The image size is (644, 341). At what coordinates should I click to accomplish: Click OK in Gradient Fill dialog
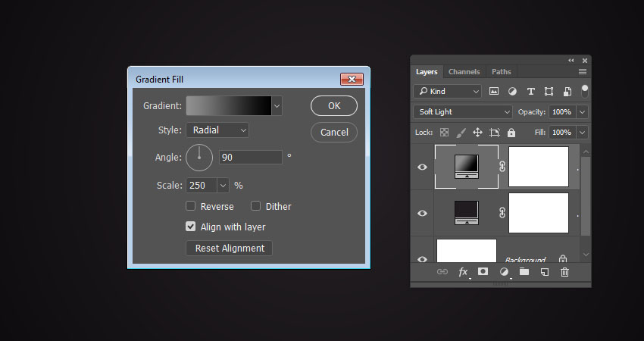[x=334, y=106]
